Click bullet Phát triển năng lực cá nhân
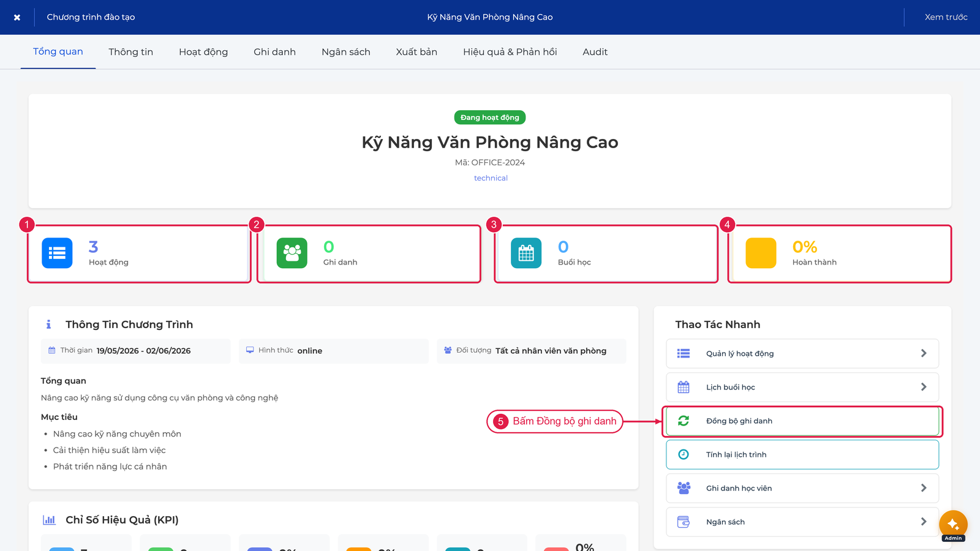This screenshot has width=980, height=551. click(110, 467)
